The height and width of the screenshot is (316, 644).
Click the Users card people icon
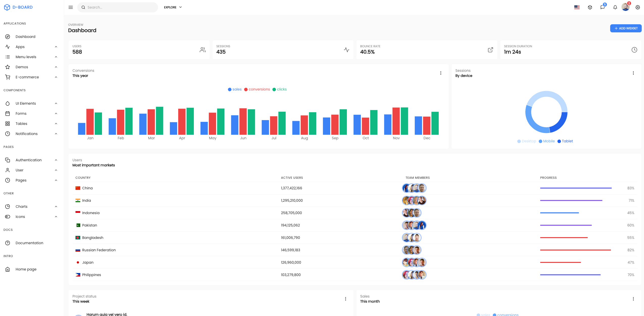(203, 50)
